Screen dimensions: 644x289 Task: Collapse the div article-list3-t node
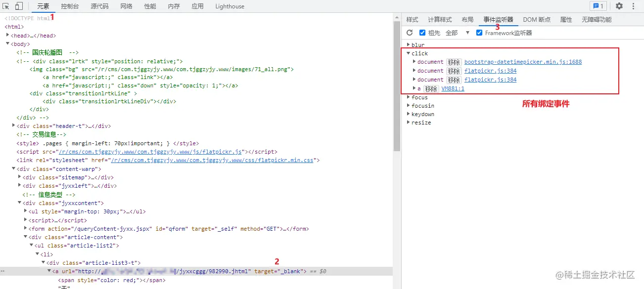click(43, 263)
